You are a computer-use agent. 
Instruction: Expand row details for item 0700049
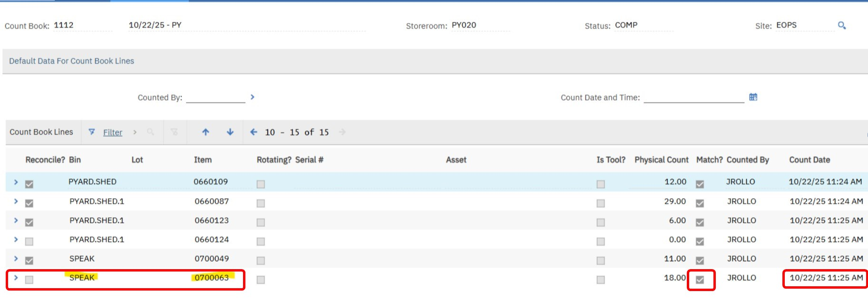16,259
